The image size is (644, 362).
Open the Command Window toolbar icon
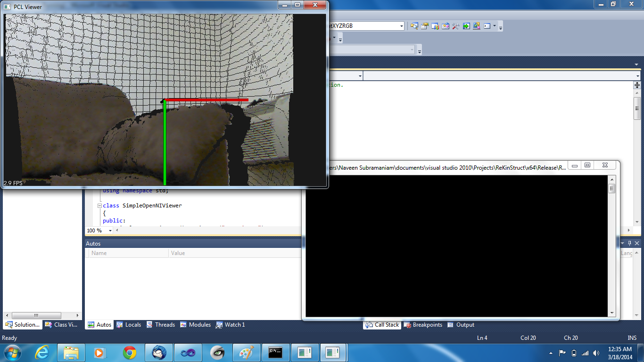pyautogui.click(x=487, y=26)
